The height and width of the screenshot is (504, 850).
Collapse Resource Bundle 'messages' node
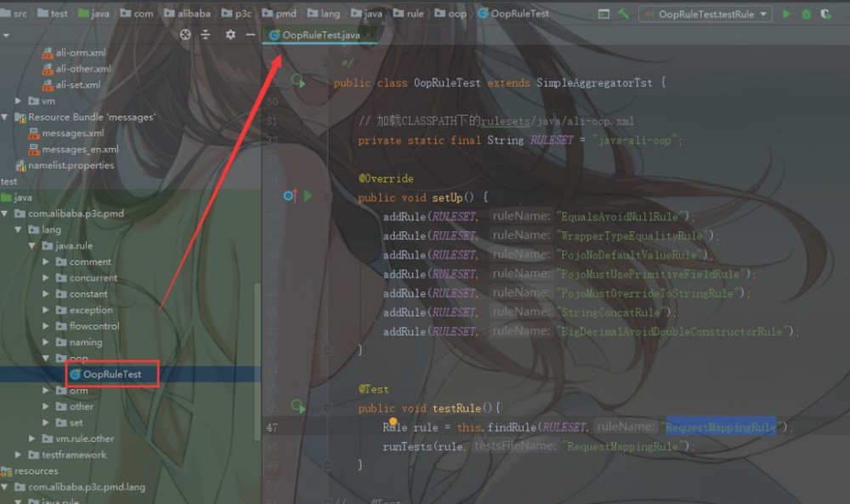pyautogui.click(x=5, y=117)
